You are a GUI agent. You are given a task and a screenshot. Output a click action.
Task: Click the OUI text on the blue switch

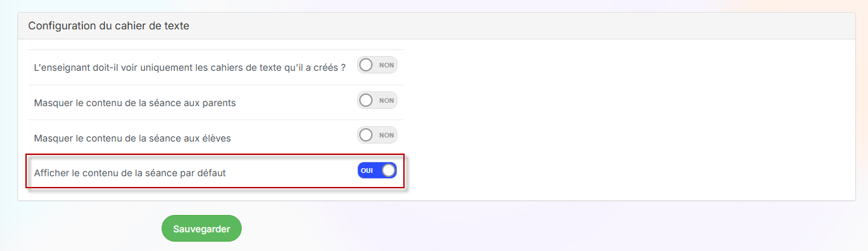point(367,171)
